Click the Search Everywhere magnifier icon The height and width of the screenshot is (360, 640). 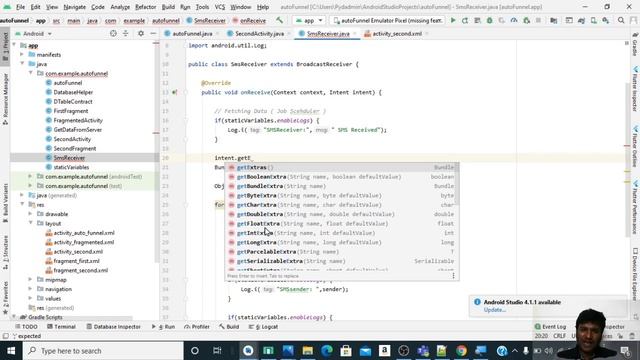[621, 20]
